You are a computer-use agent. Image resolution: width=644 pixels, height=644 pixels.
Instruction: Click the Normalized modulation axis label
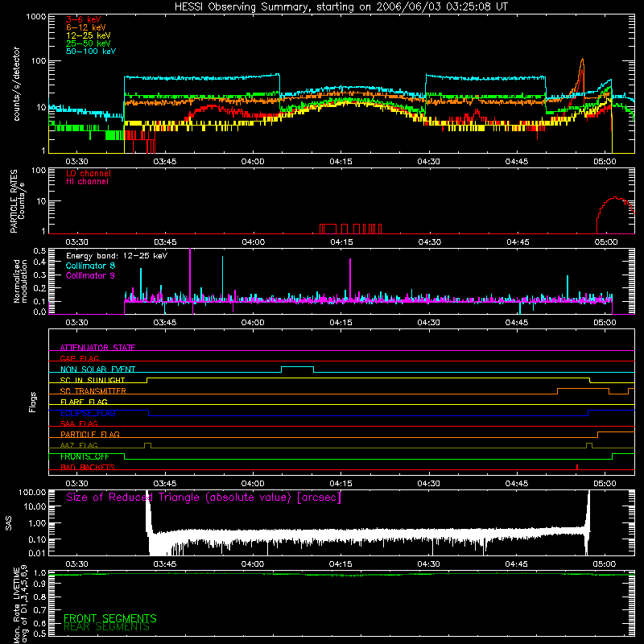pyautogui.click(x=20, y=281)
